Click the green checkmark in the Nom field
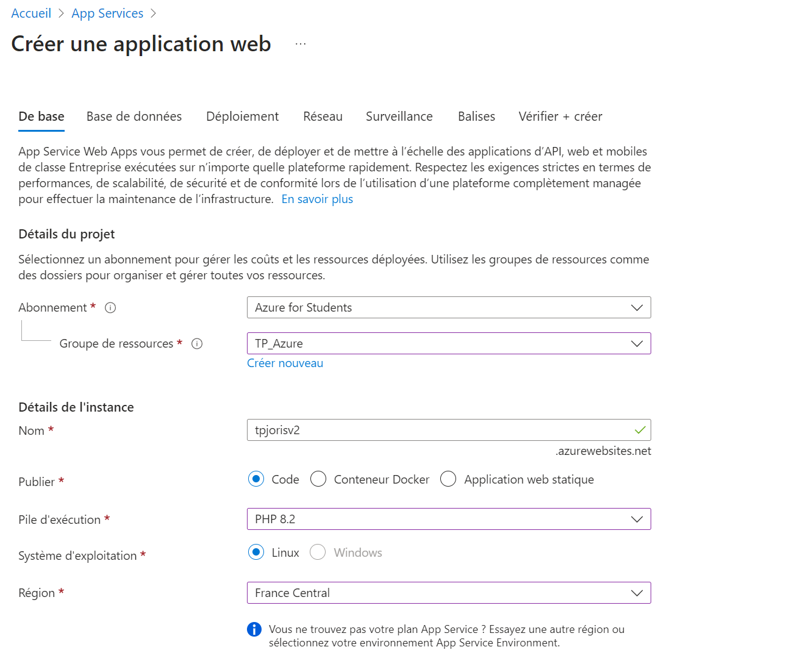This screenshot has width=800, height=672. click(640, 430)
